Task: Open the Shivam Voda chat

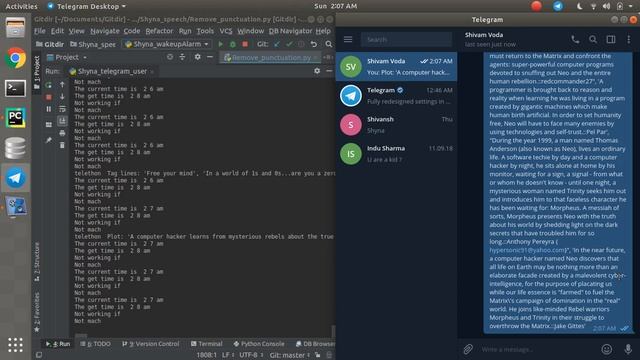Action: point(396,67)
